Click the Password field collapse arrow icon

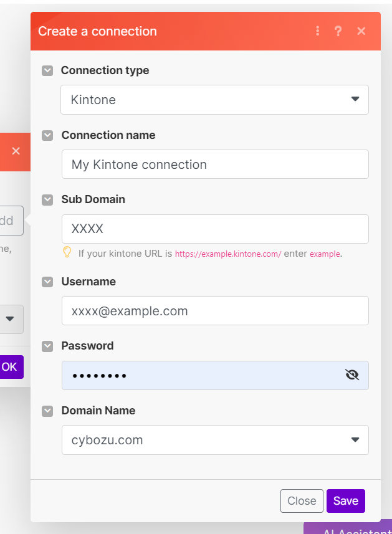(47, 346)
